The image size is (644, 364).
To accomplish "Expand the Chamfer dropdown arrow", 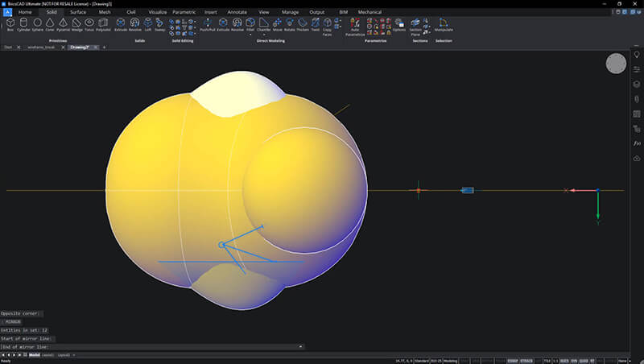I will tap(264, 35).
